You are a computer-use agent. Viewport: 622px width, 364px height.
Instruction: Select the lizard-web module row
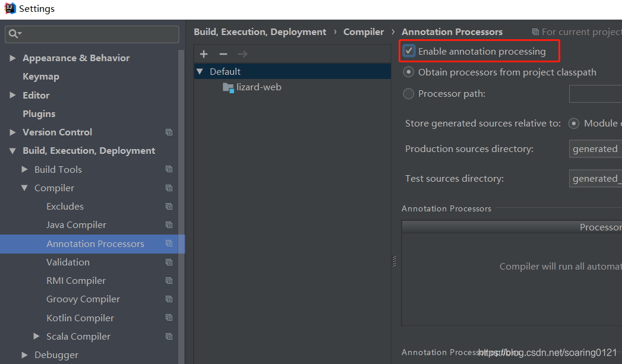292,87
